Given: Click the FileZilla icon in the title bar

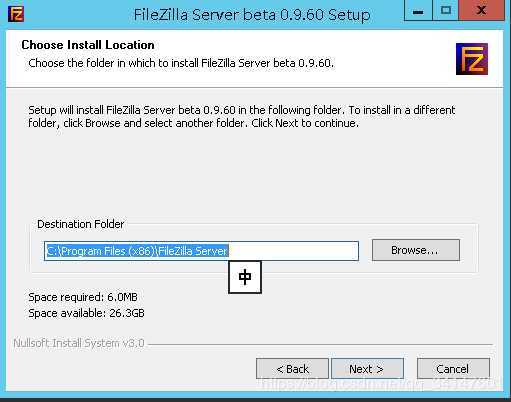Looking at the screenshot, I should click(16, 14).
